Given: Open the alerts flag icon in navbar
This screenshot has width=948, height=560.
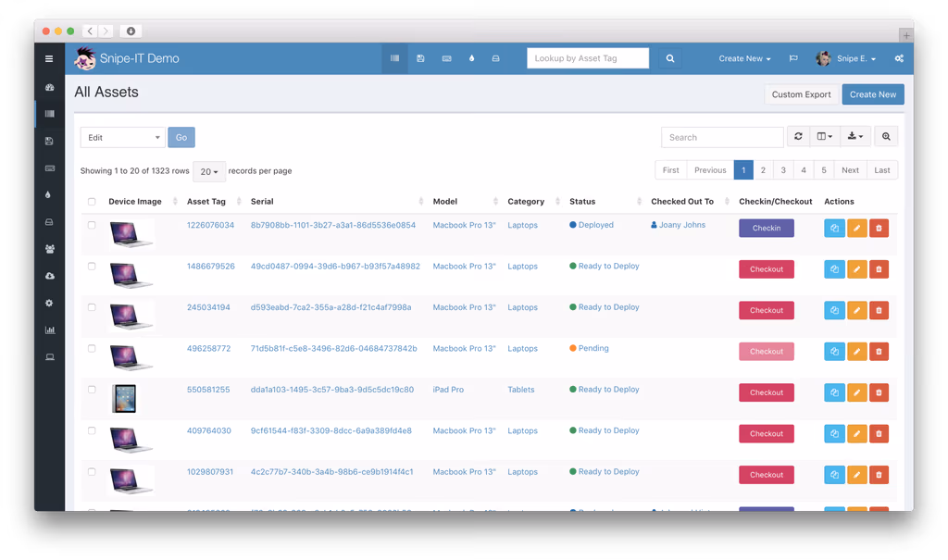Looking at the screenshot, I should tap(793, 58).
